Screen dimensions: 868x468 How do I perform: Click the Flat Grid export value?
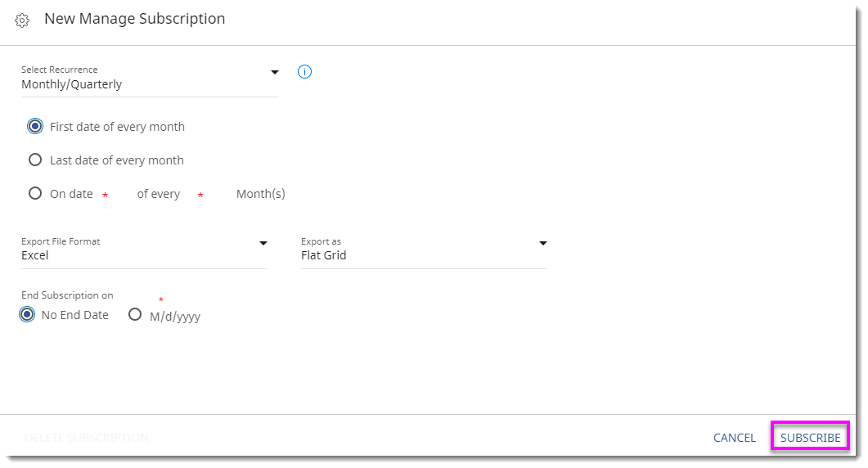pyautogui.click(x=324, y=255)
